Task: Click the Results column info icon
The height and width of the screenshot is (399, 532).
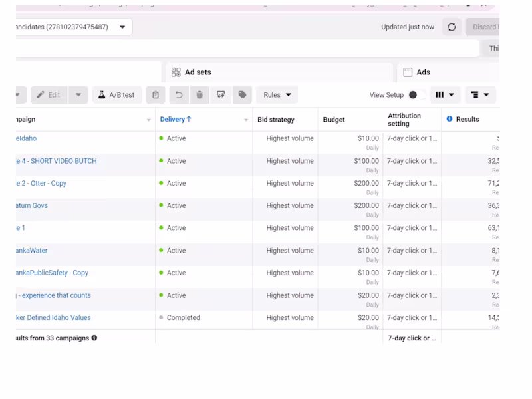Action: point(450,119)
